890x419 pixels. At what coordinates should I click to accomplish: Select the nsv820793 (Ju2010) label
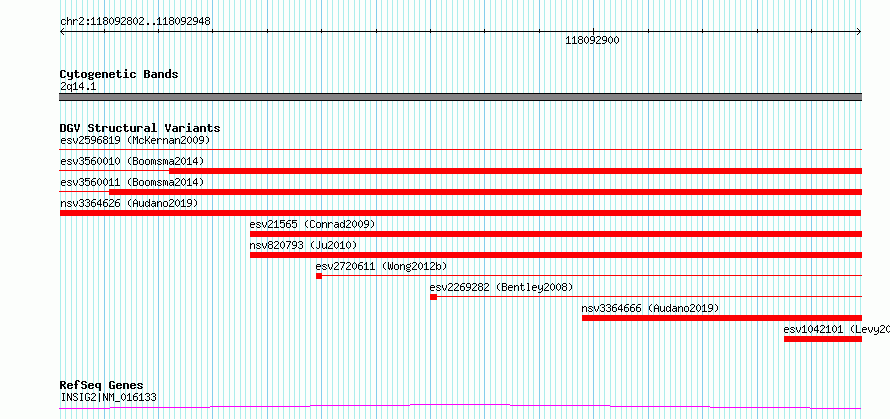tap(304, 245)
